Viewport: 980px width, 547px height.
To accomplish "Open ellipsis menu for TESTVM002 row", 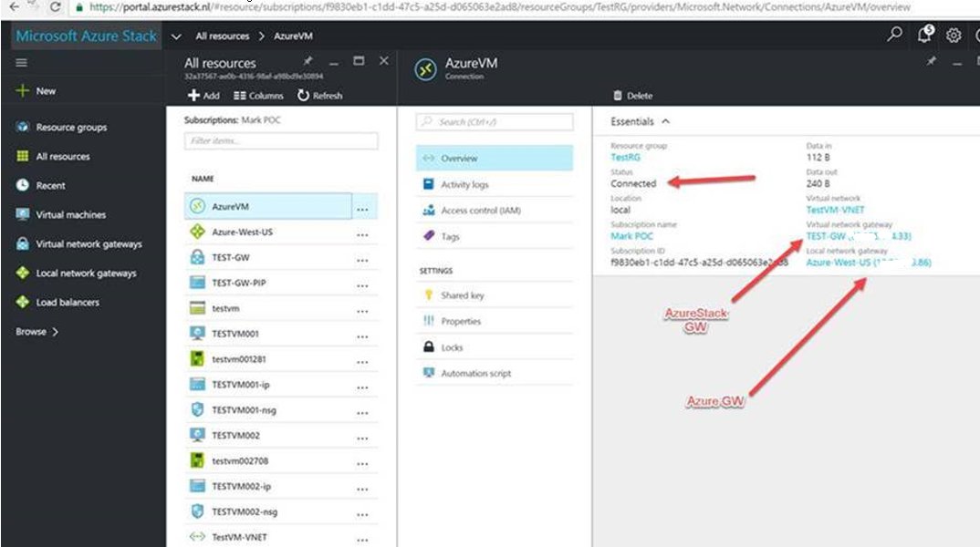I will (x=362, y=439).
